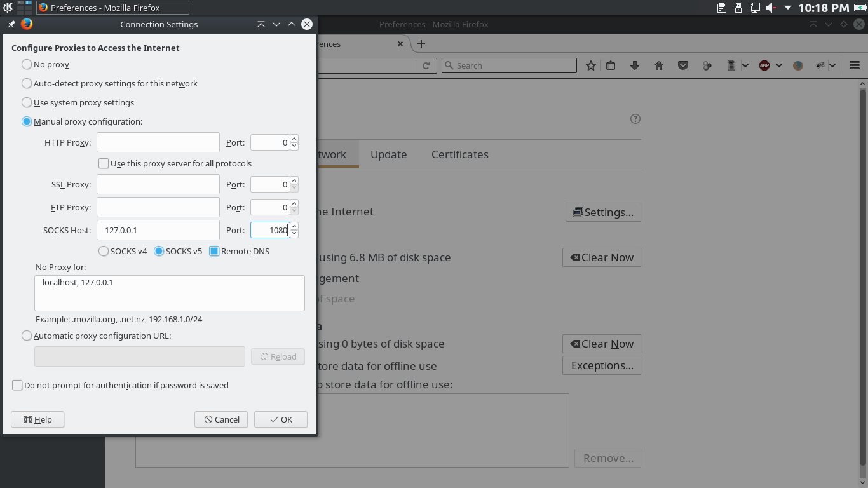Viewport: 868px width, 488px height.
Task: Click the HTTP Proxy input field
Action: [x=158, y=142]
